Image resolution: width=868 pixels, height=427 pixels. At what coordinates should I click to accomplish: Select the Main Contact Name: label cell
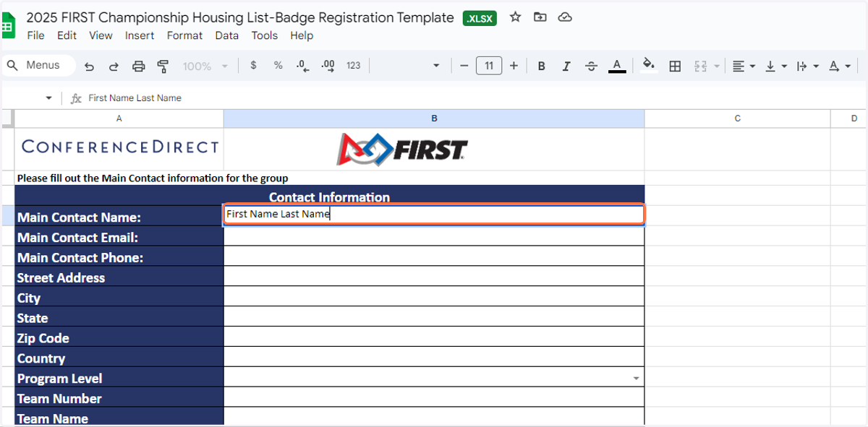(x=119, y=217)
